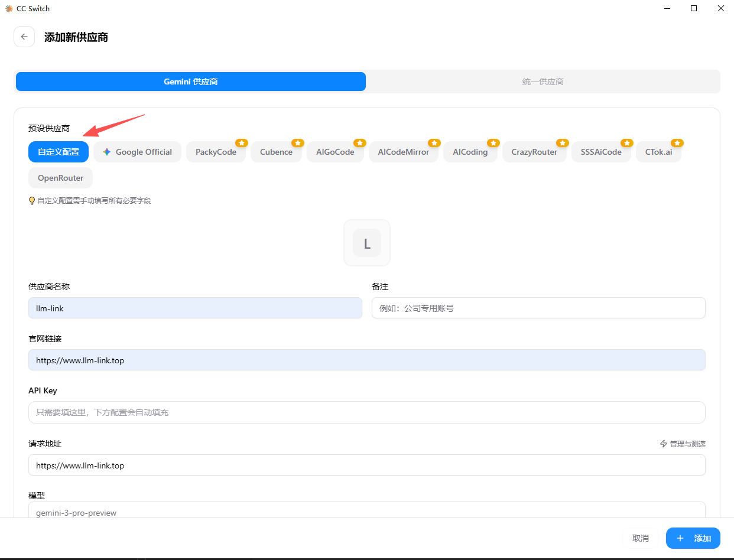Click the CC Switch app icon in title bar
This screenshot has width=734, height=560.
[9, 9]
